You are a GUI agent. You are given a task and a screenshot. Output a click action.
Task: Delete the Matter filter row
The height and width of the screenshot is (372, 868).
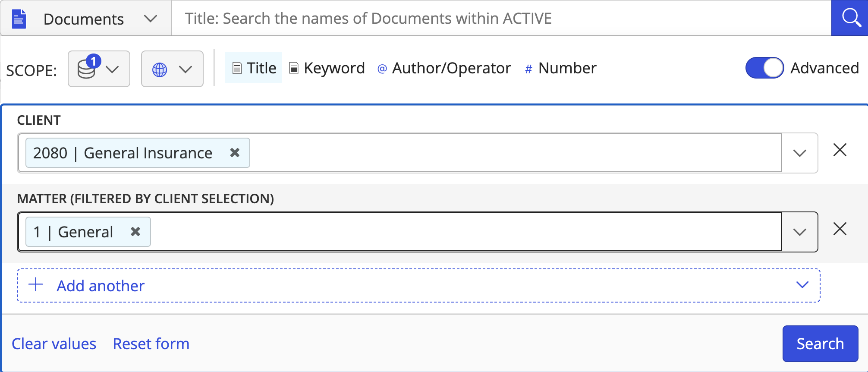(x=840, y=229)
